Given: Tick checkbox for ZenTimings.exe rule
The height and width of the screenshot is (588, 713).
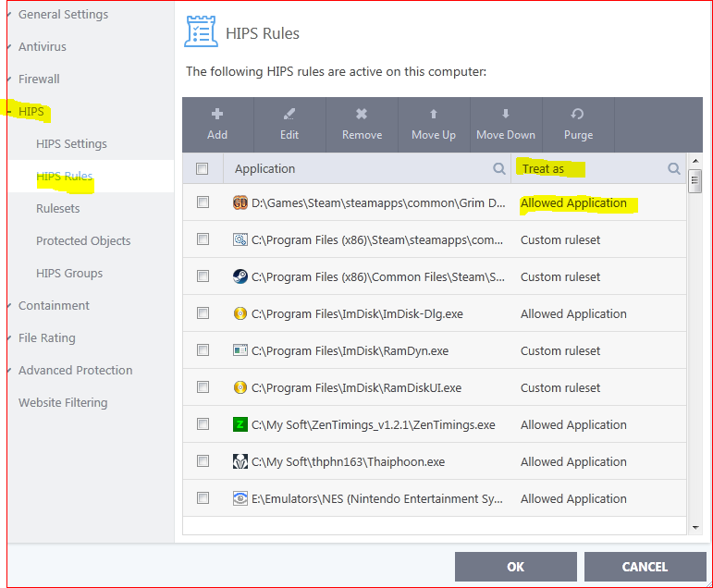Looking at the screenshot, I should (203, 424).
